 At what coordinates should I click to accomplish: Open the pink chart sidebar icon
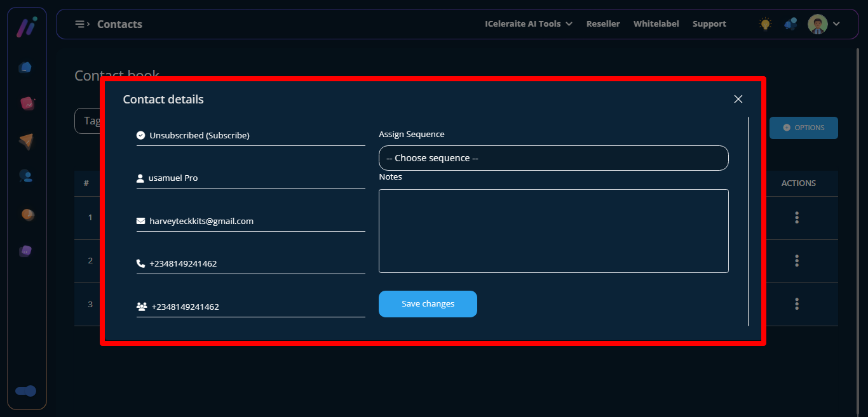pos(27,103)
